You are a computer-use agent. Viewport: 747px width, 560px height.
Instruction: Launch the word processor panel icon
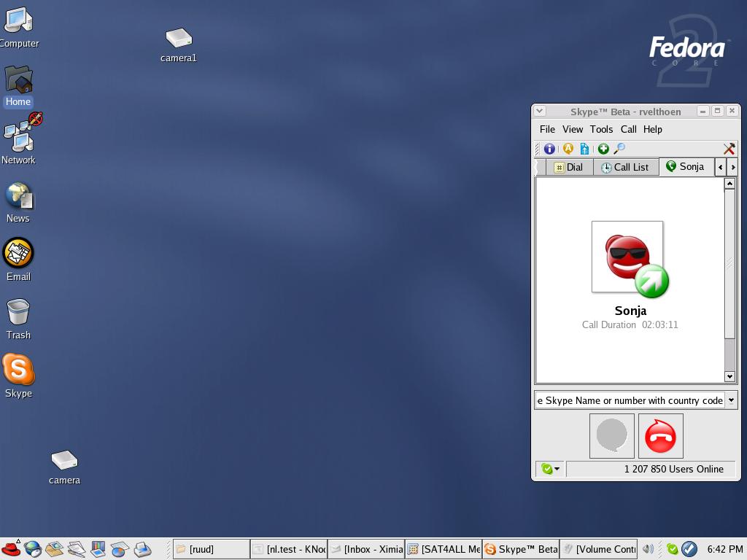(76, 549)
